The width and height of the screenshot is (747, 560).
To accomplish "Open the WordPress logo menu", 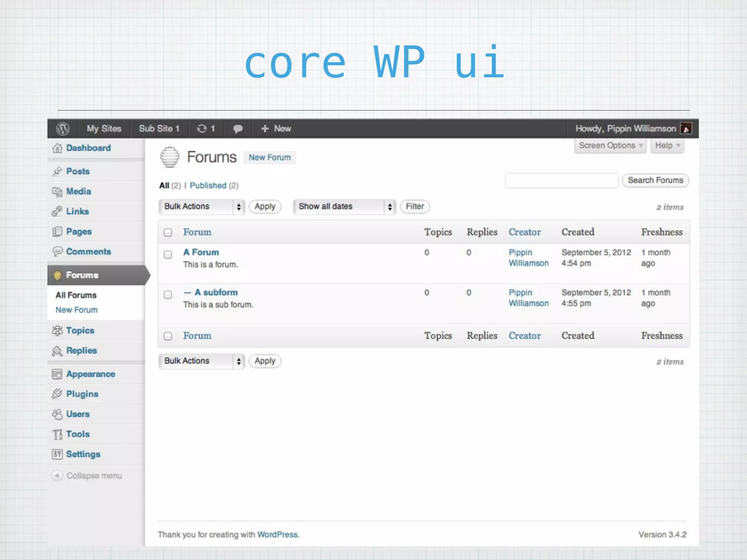I will point(63,129).
